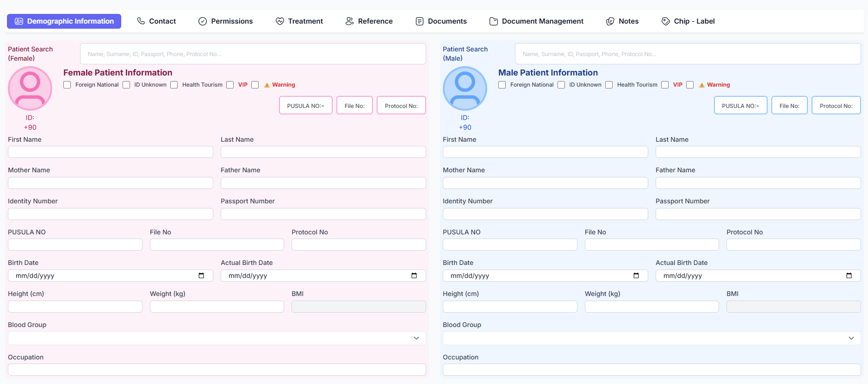Screen dimensions: 868x384
Task: Click male File No: button
Action: point(790,106)
